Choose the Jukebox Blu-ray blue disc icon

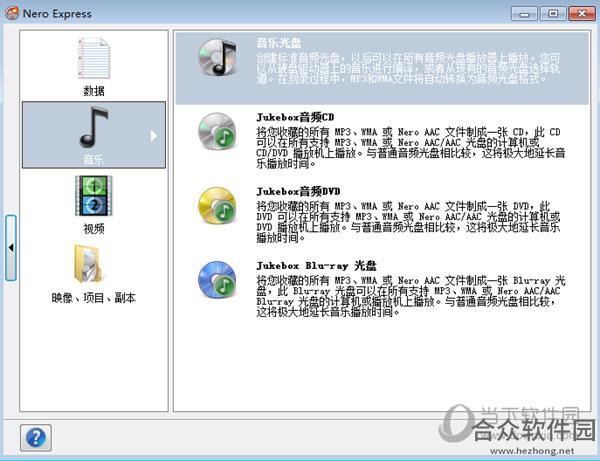tap(217, 280)
